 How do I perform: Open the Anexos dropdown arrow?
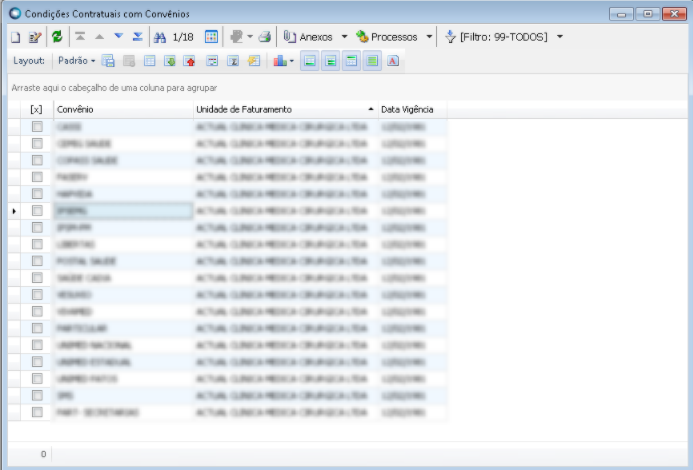[x=344, y=37]
